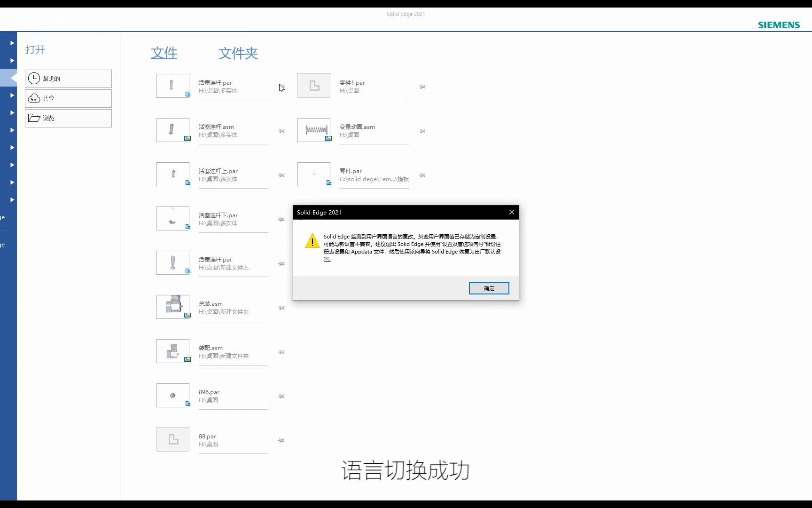Select file name 总装.asm
Viewport: 812px width, 508px height.
pos(211,304)
